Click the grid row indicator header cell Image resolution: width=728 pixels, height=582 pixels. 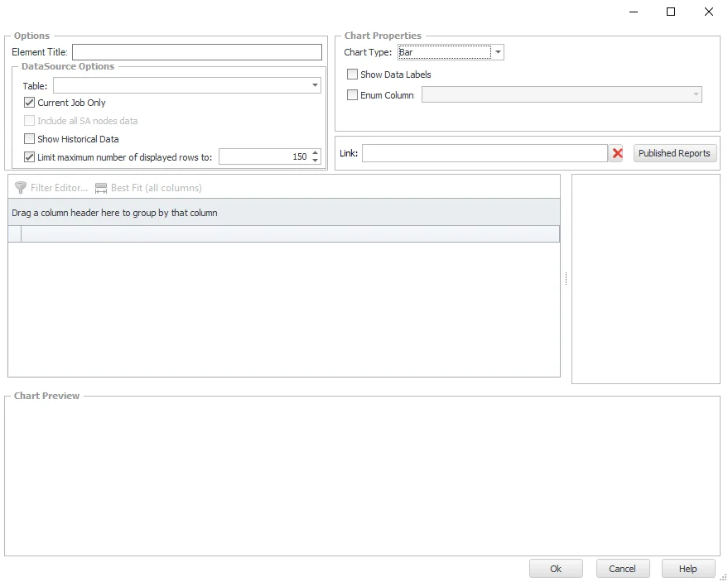[15, 234]
